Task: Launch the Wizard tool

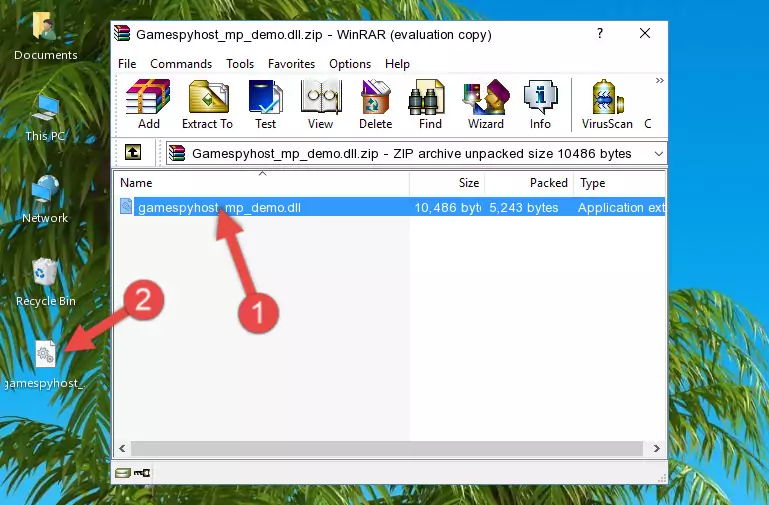Action: 486,104
